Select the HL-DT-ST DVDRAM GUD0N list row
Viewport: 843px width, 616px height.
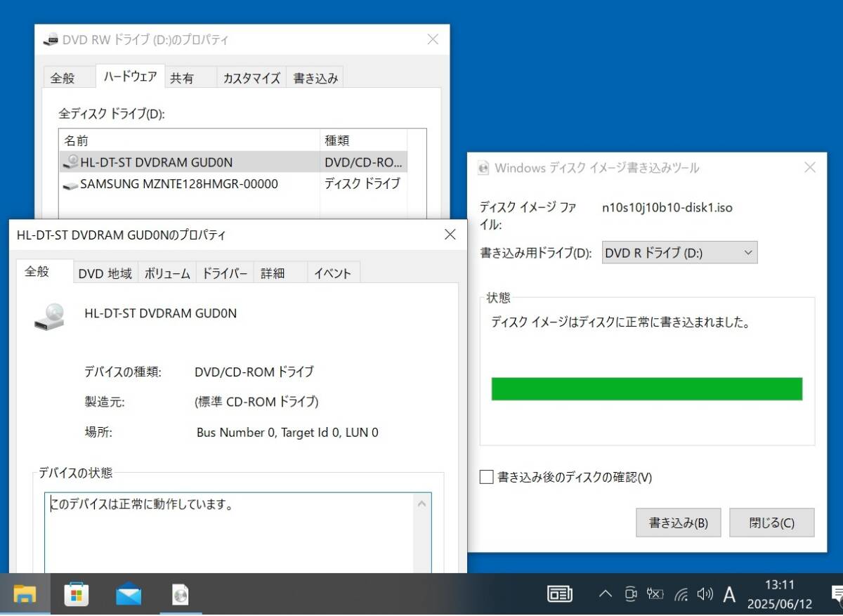click(233, 162)
